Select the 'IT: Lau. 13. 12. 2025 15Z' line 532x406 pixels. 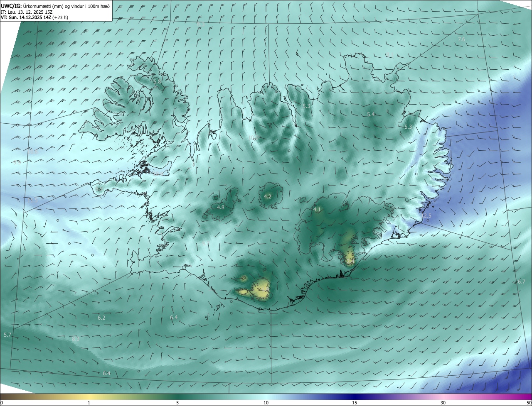coord(27,12)
